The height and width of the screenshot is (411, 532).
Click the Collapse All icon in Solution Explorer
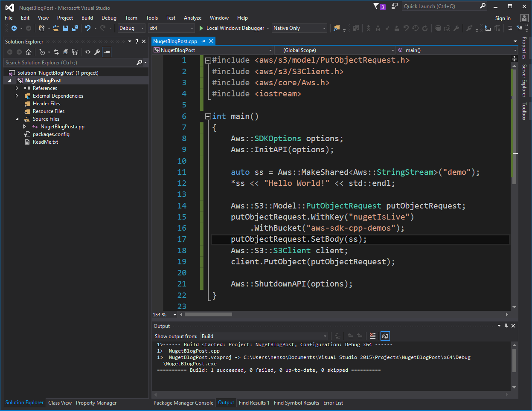coord(66,52)
